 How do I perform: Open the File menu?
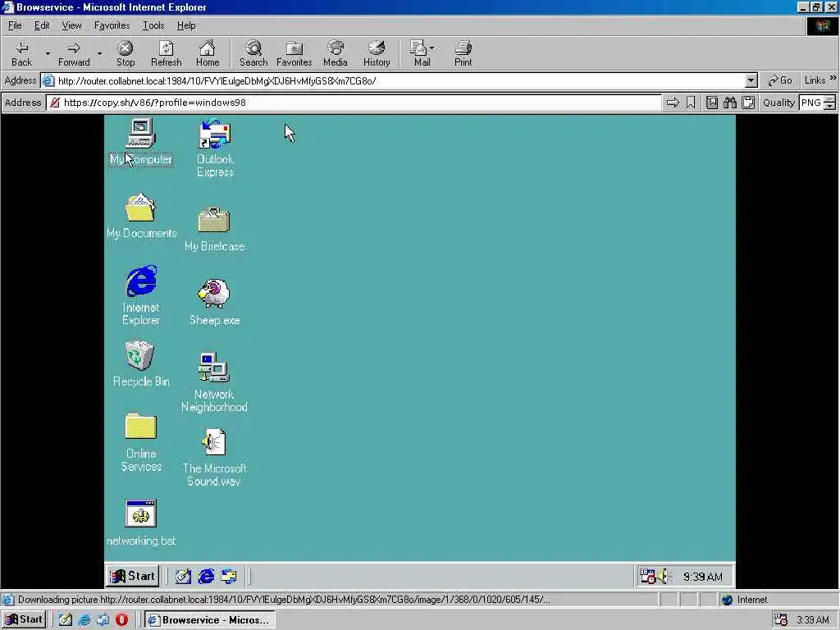[15, 25]
